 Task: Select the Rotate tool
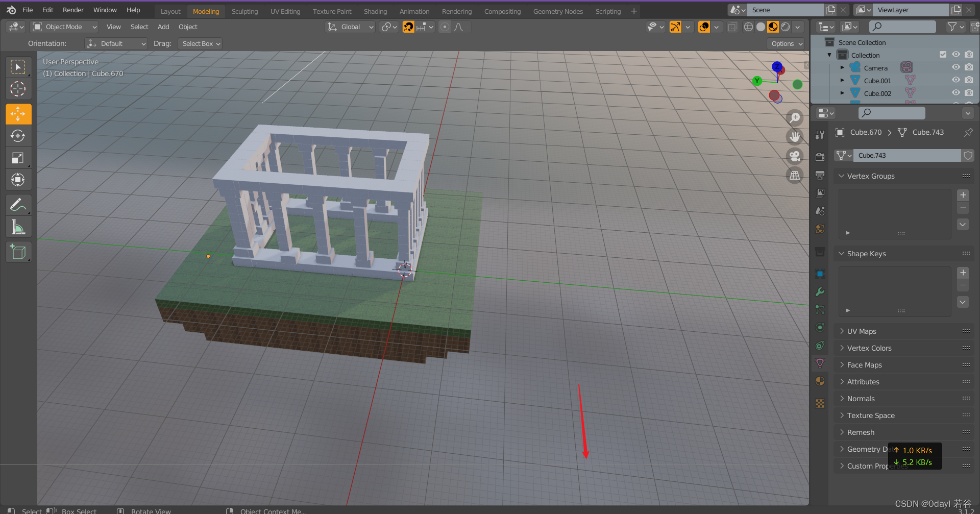[18, 136]
